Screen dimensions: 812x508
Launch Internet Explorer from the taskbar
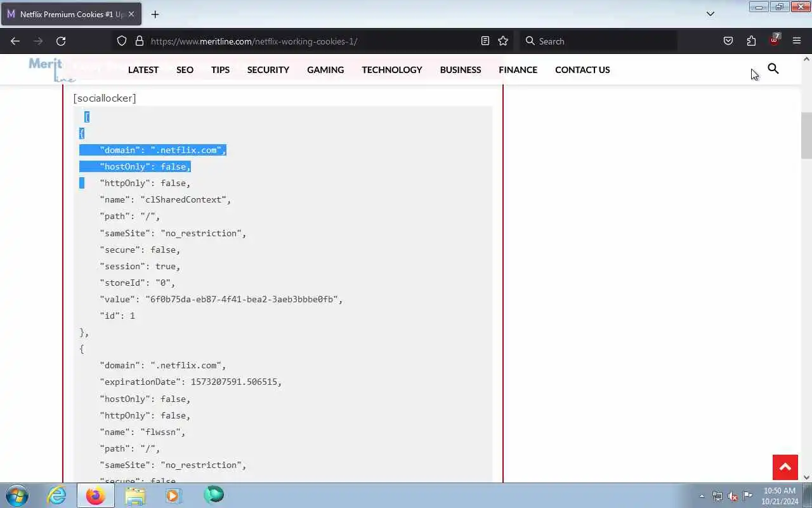click(57, 495)
